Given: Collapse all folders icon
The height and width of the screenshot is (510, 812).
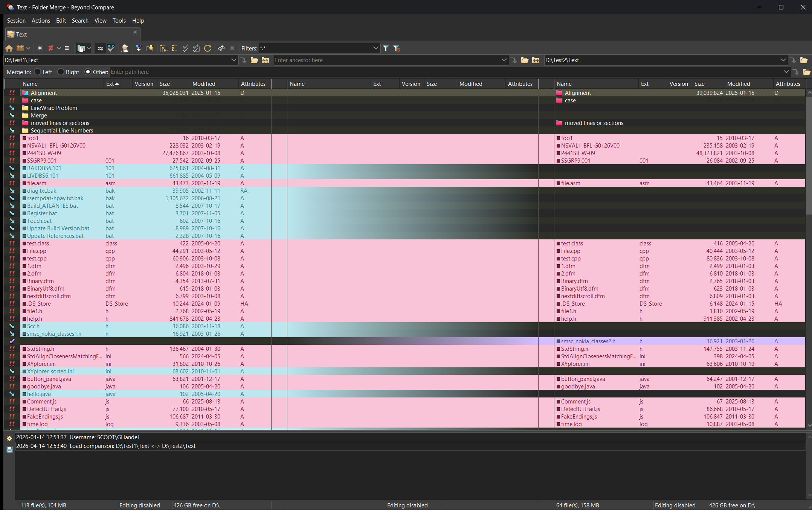Looking at the screenshot, I should [x=174, y=48].
